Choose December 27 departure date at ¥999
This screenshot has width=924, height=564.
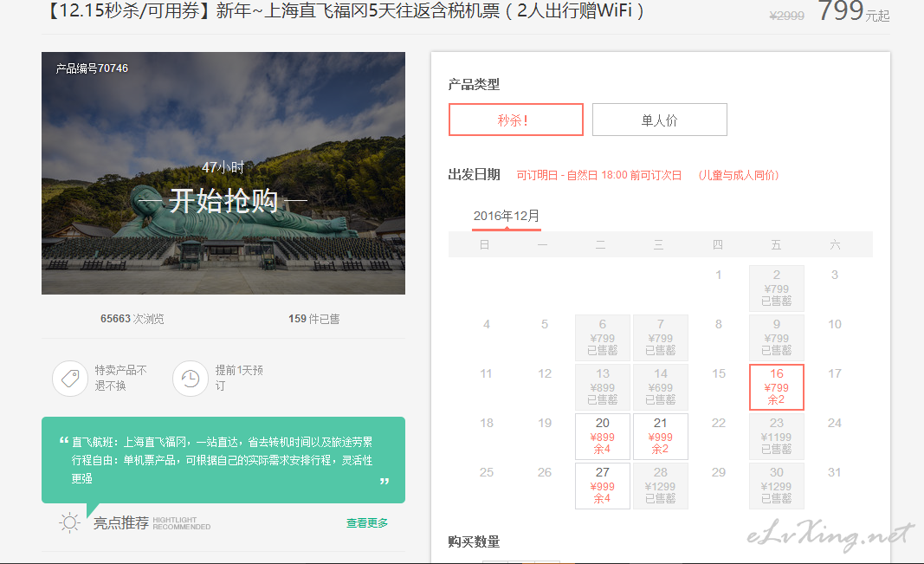point(602,486)
